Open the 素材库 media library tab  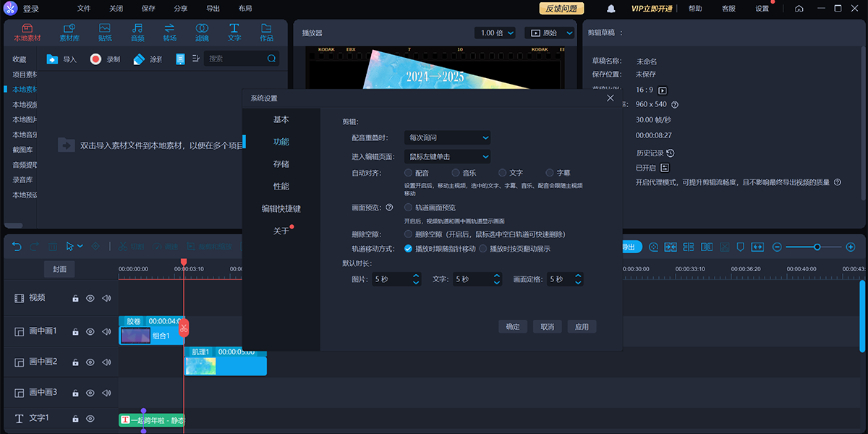pyautogui.click(x=69, y=32)
